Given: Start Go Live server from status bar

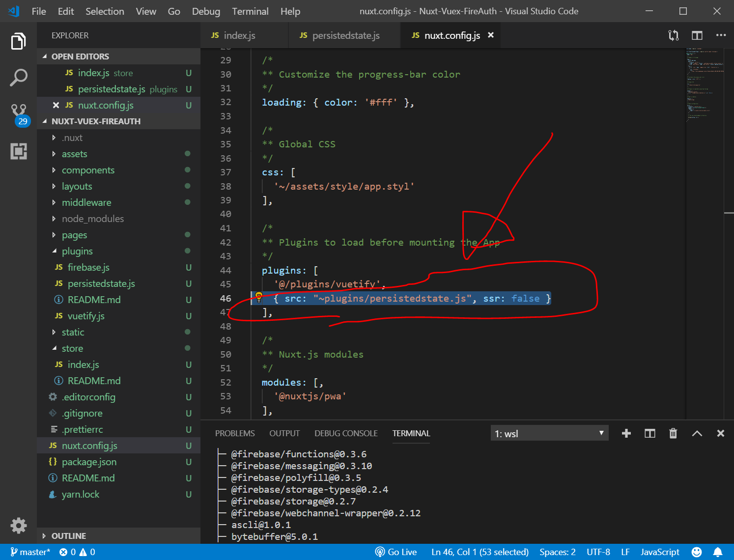Looking at the screenshot, I should [x=396, y=552].
